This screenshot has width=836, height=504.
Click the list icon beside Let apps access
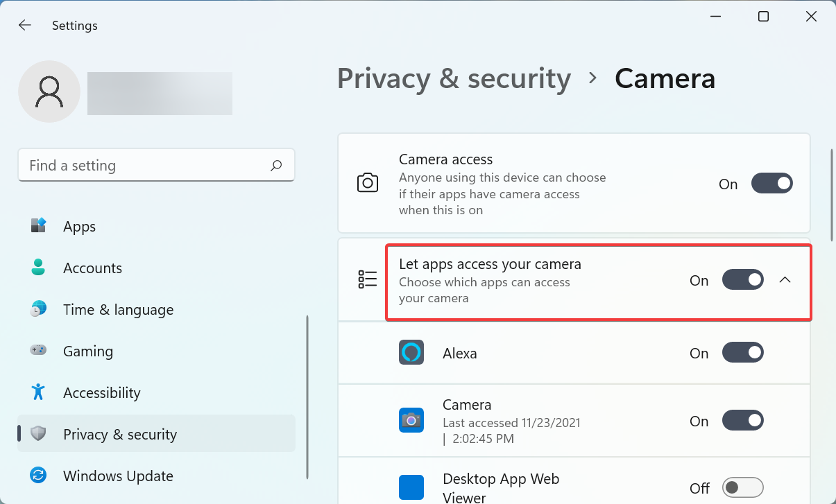[x=367, y=279]
